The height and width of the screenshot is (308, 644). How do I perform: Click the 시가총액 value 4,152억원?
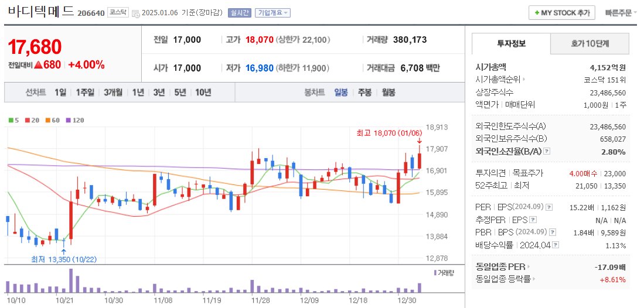[608, 67]
